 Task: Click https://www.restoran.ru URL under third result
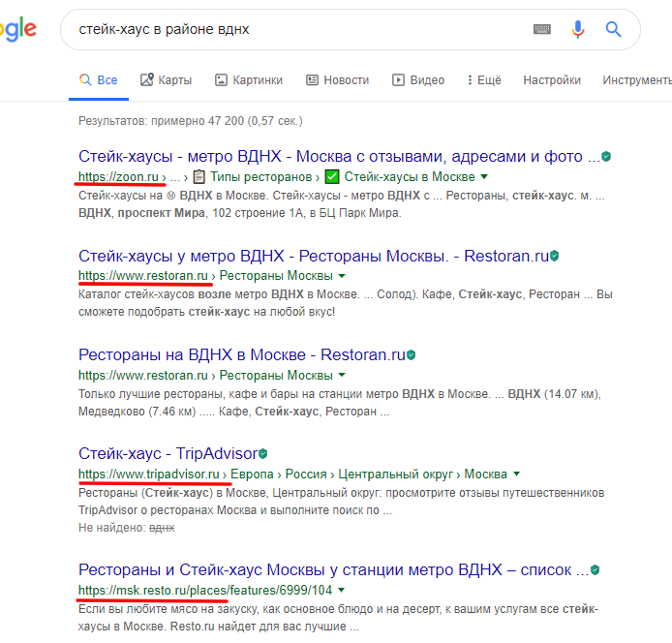(143, 375)
